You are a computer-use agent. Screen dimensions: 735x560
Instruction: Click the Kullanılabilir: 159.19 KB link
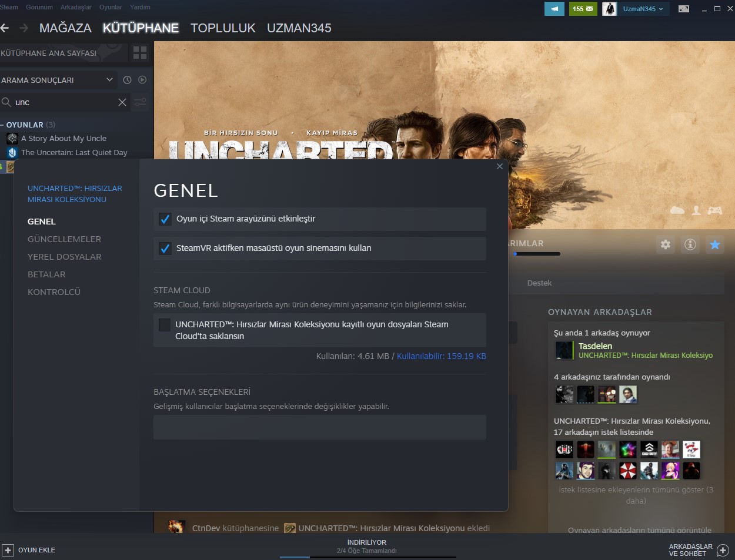442,356
